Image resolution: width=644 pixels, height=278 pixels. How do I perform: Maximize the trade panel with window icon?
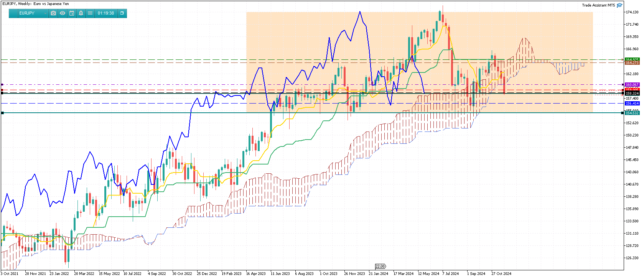(x=122, y=13)
